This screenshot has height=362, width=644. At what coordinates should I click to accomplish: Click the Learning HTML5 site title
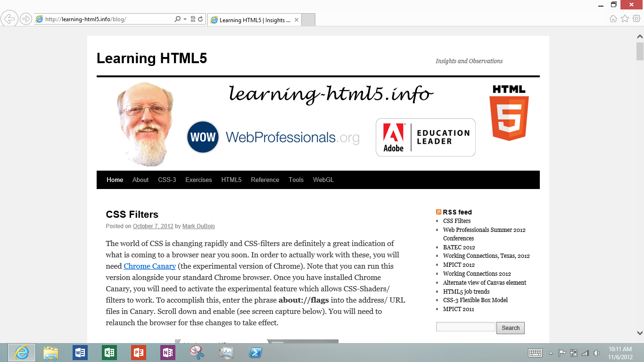(x=152, y=58)
